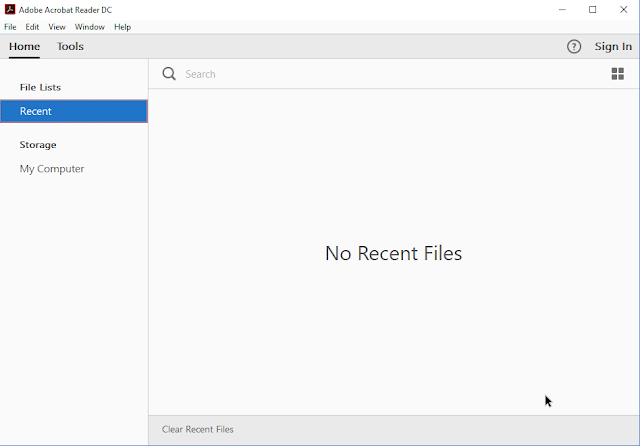Switch to thumbnail grid view icon
Viewport: 640px width, 446px height.
(618, 74)
